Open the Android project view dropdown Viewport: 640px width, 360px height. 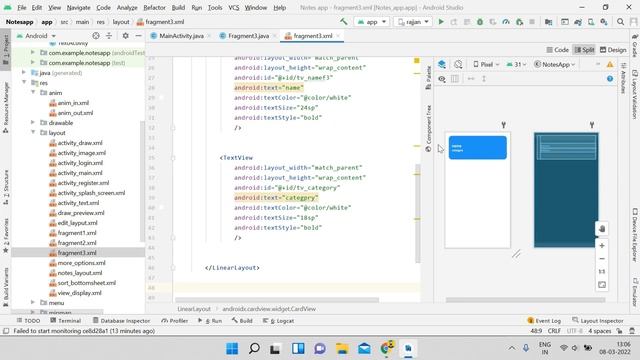pyautogui.click(x=36, y=36)
